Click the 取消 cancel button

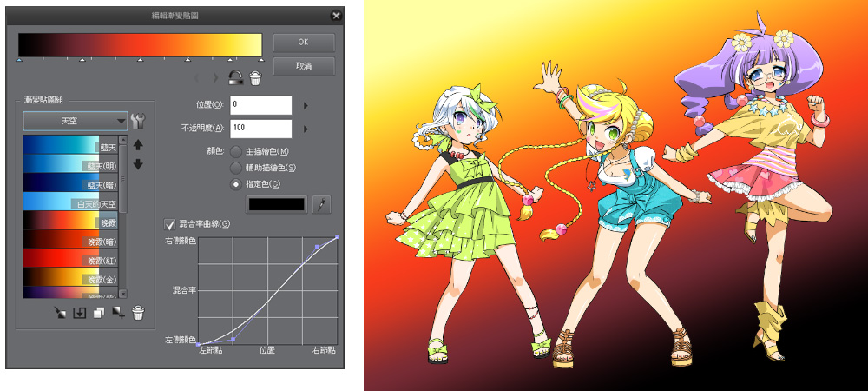pyautogui.click(x=303, y=66)
